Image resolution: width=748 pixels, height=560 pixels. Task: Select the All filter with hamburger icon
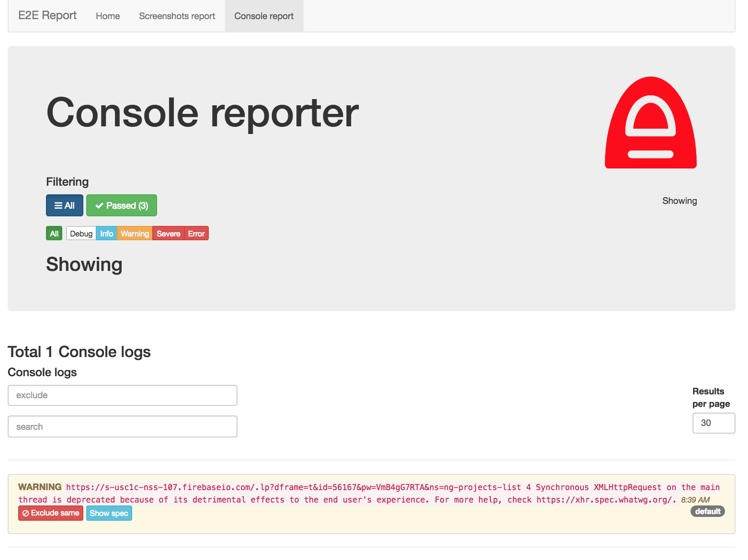(64, 205)
